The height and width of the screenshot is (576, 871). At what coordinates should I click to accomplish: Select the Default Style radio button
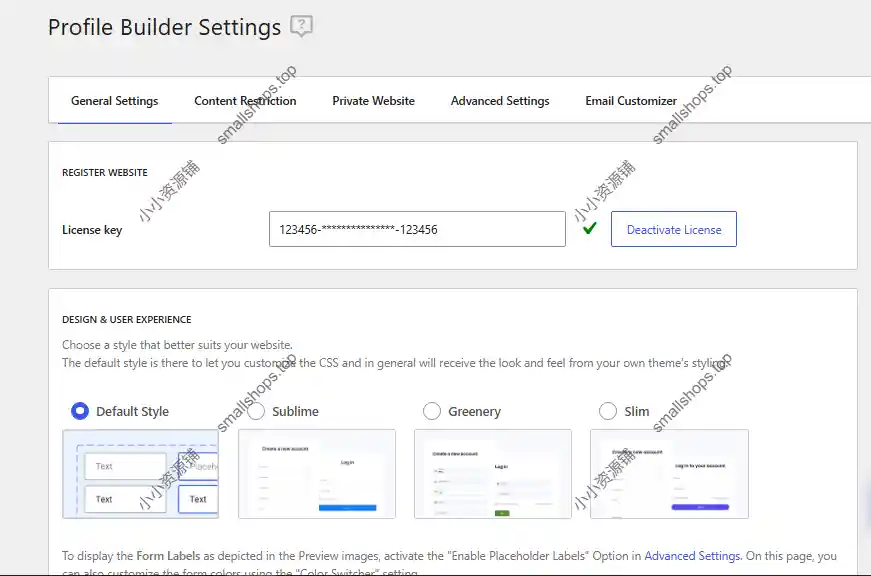click(x=80, y=411)
